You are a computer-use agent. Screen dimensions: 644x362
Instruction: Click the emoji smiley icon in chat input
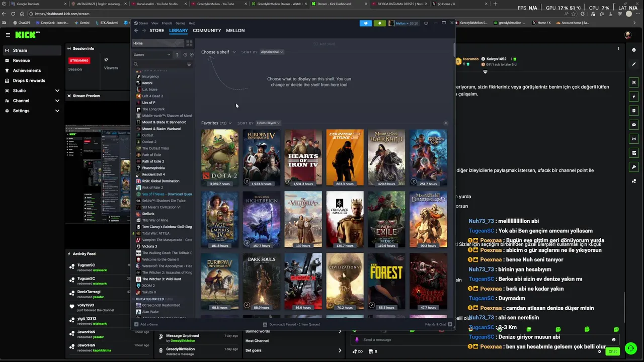point(613,340)
